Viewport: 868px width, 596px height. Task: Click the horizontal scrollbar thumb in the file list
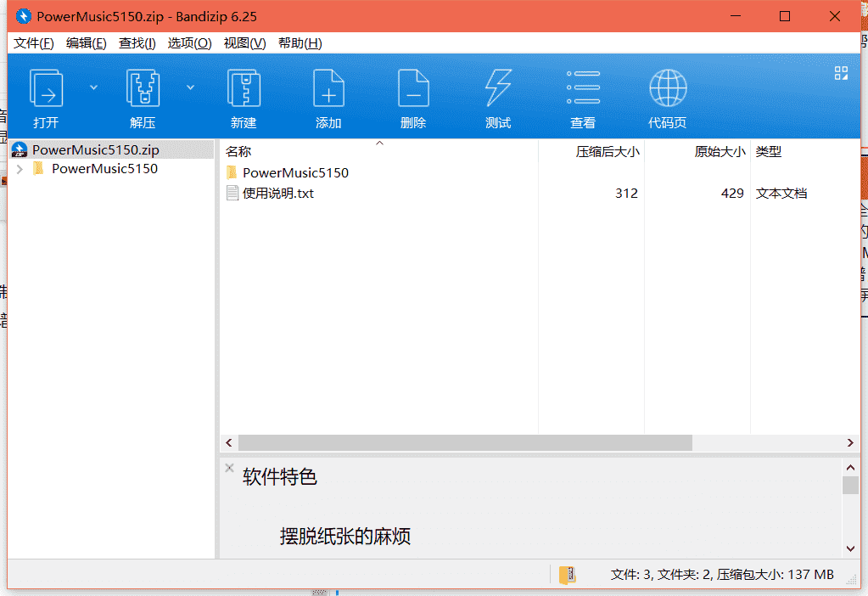465,442
